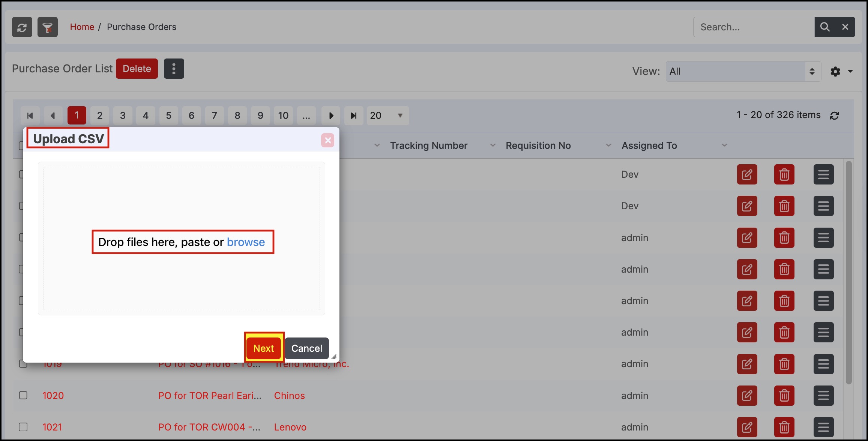868x441 pixels.
Task: Go to page 5 in pager
Action: point(168,115)
